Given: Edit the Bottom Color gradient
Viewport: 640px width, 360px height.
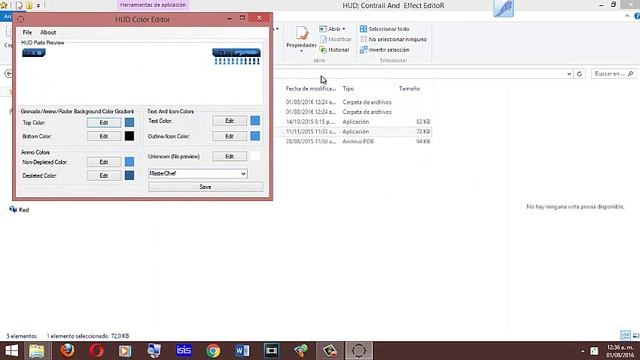Looking at the screenshot, I should (x=104, y=136).
